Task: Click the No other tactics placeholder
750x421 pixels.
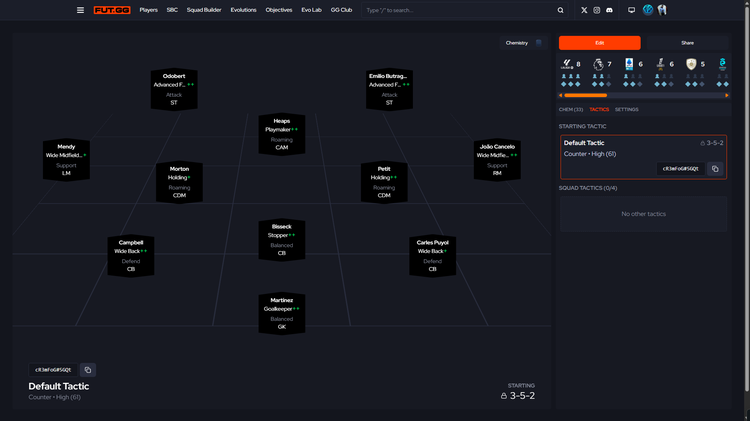Action: click(643, 214)
